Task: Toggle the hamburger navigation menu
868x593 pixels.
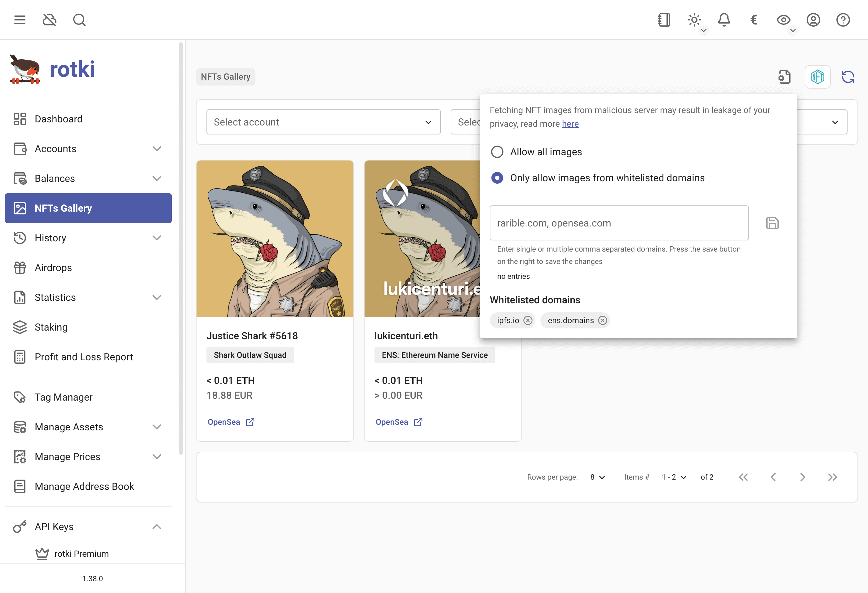Action: click(20, 20)
